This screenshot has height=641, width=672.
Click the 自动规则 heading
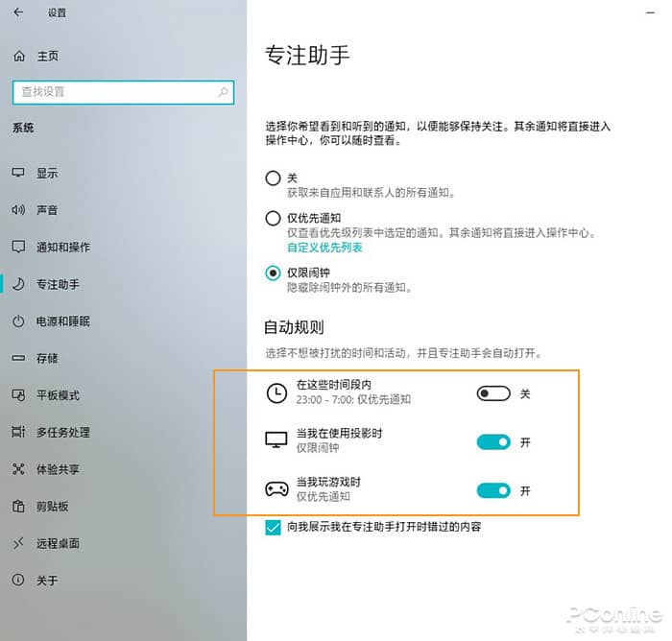click(x=294, y=327)
